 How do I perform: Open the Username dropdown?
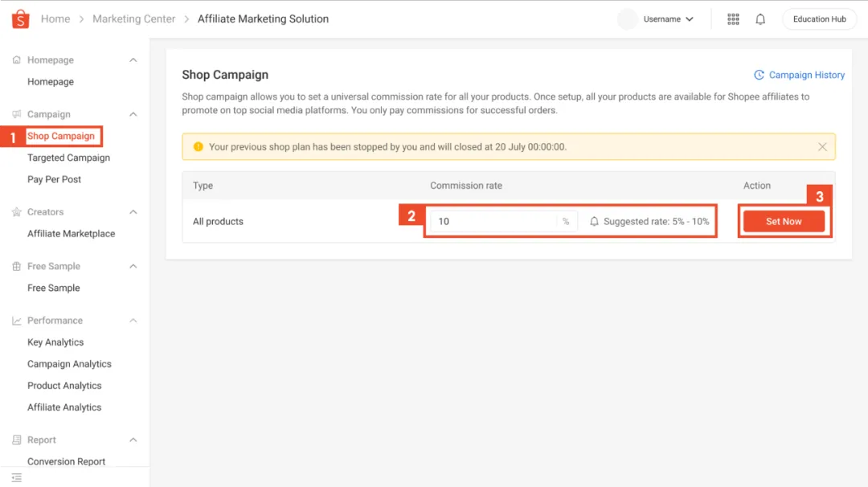[x=668, y=19]
